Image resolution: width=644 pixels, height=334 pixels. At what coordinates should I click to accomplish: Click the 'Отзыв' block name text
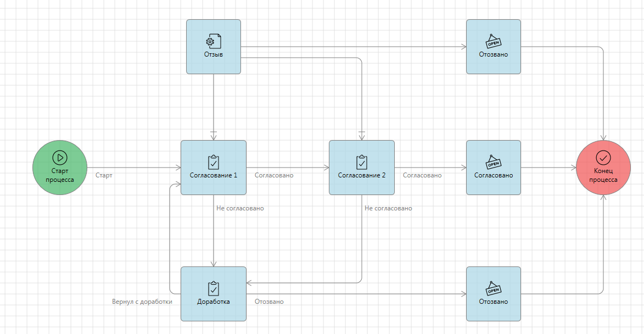coord(214,55)
